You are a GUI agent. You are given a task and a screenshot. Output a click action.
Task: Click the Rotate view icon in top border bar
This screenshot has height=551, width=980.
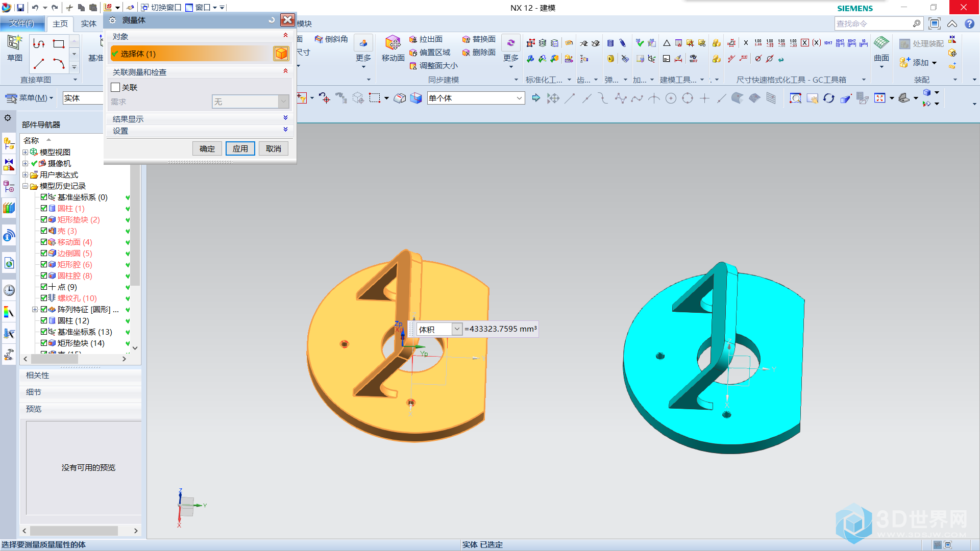tap(828, 98)
